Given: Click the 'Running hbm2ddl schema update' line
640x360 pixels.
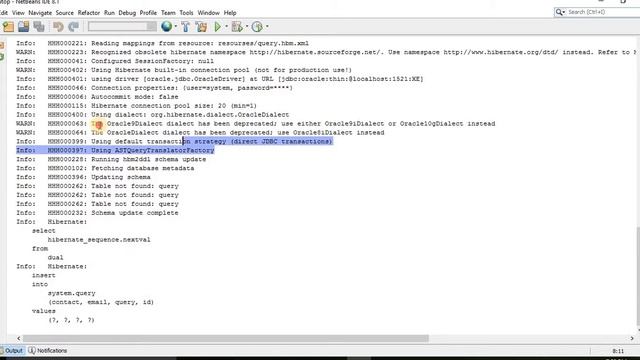Looking at the screenshot, I should [111, 159].
